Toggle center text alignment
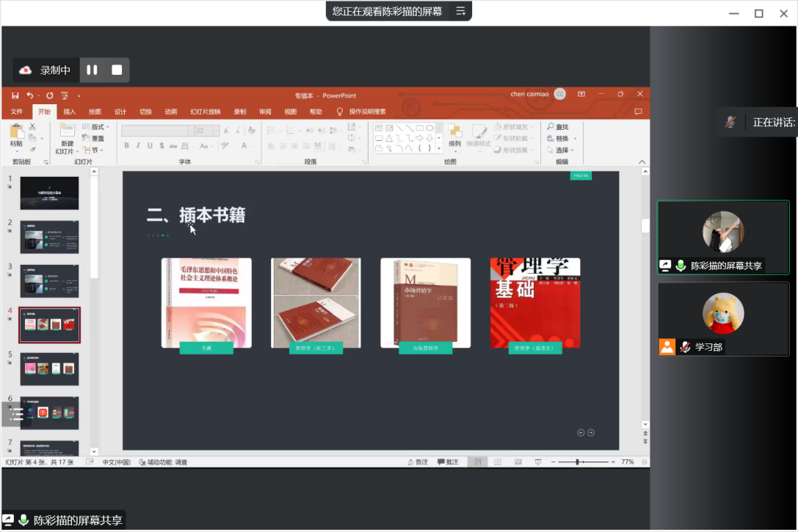The width and height of the screenshot is (798, 532). click(x=283, y=147)
